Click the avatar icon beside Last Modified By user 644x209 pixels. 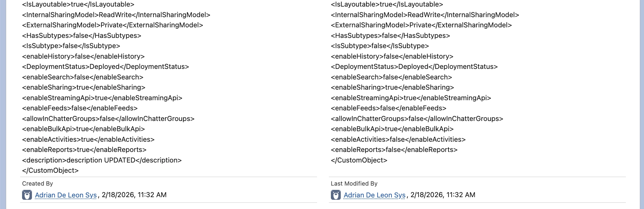pos(336,195)
